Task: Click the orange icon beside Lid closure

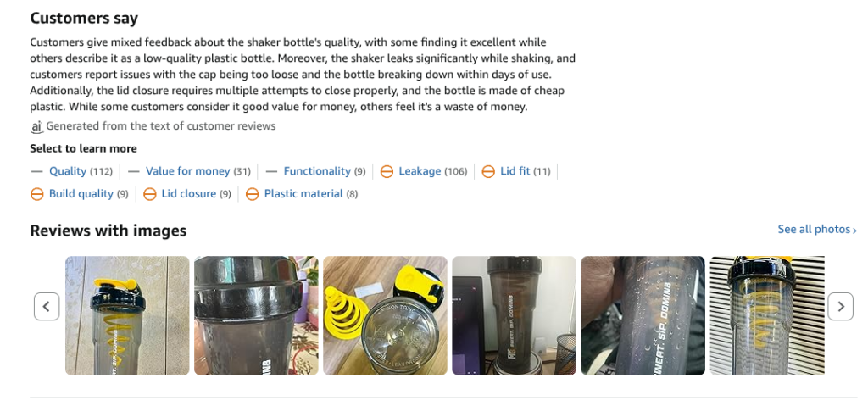Action: pos(149,194)
